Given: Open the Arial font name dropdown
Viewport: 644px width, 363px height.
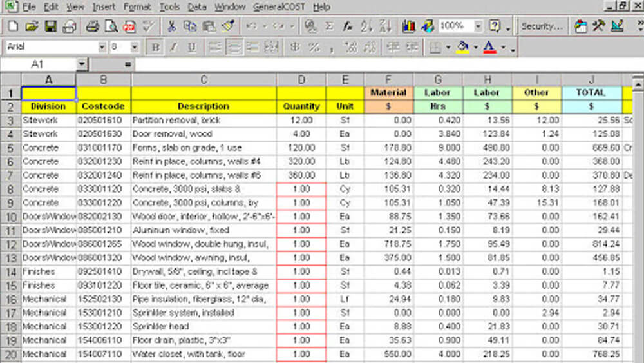Looking at the screenshot, I should pyautogui.click(x=102, y=47).
